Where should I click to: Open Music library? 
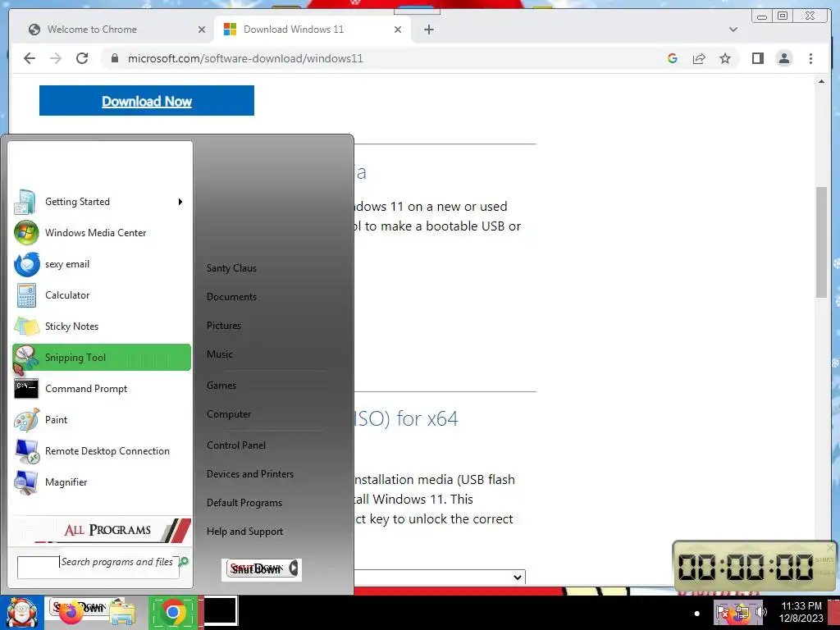[x=220, y=354]
